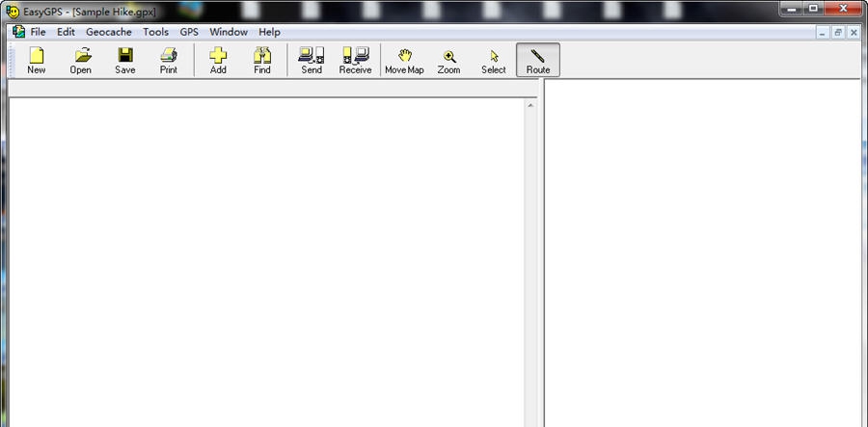Launch Find binoculars tool
The width and height of the screenshot is (868, 427).
pos(262,61)
